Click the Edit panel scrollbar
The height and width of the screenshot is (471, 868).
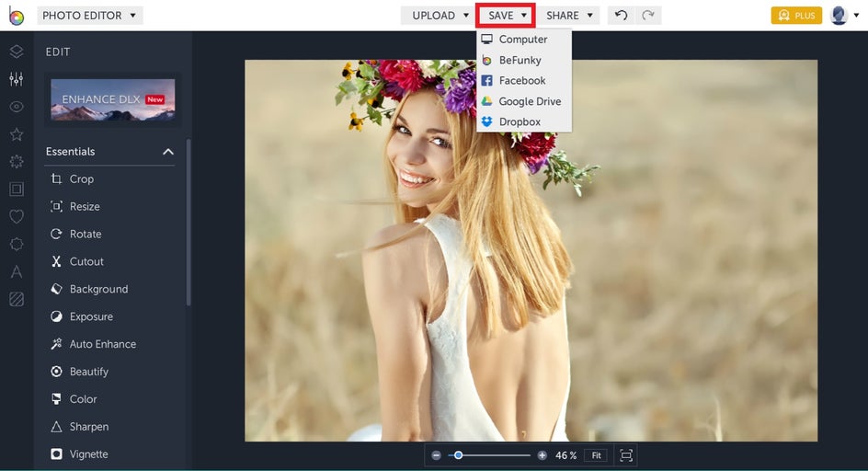[188, 223]
